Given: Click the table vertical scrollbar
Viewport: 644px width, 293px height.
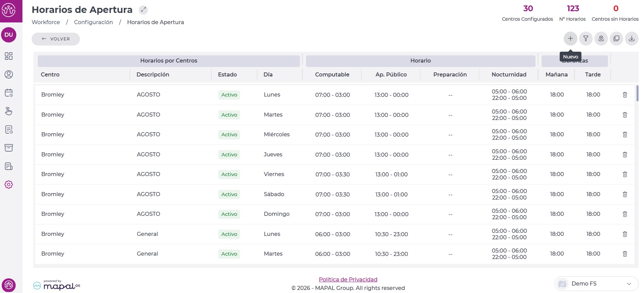Looking at the screenshot, I should 637,93.
